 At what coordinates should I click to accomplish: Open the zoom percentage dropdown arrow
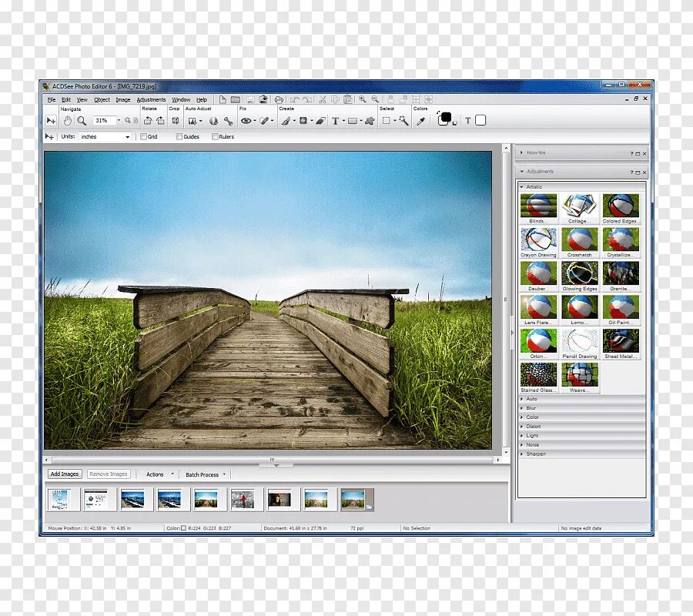(x=119, y=120)
